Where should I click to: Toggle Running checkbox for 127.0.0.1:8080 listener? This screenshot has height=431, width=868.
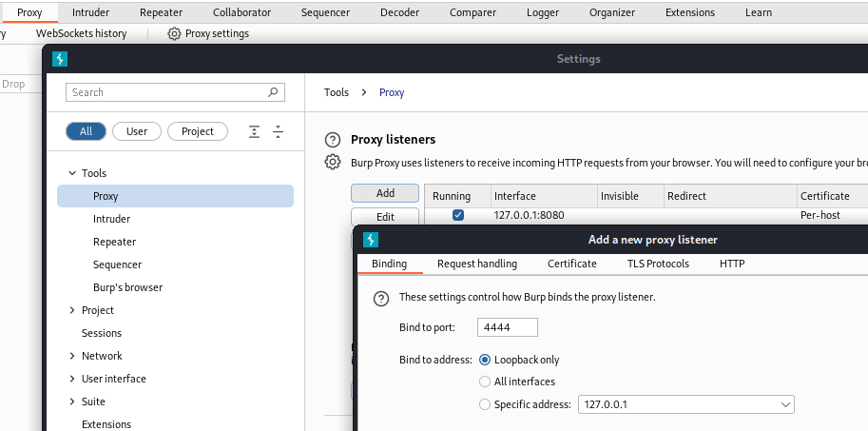point(458,215)
